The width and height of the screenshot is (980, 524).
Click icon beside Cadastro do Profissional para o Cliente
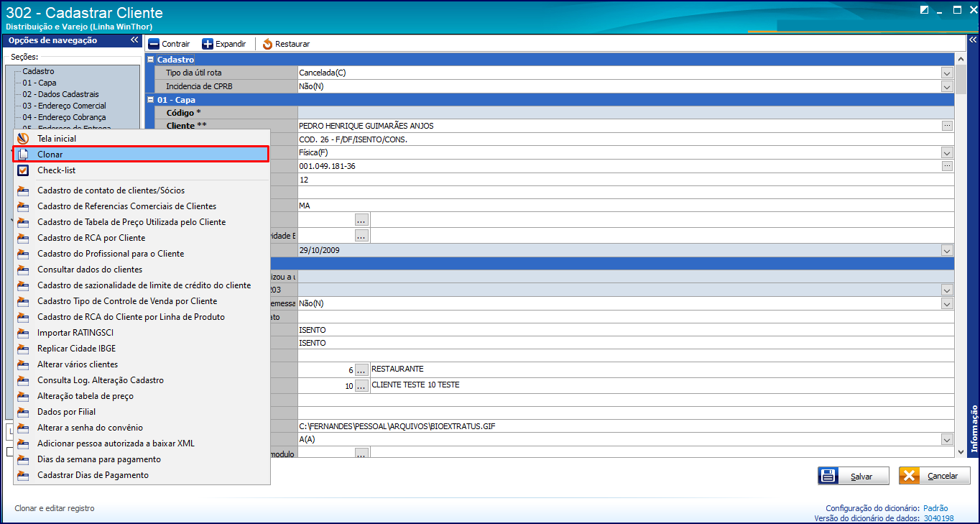pyautogui.click(x=23, y=254)
